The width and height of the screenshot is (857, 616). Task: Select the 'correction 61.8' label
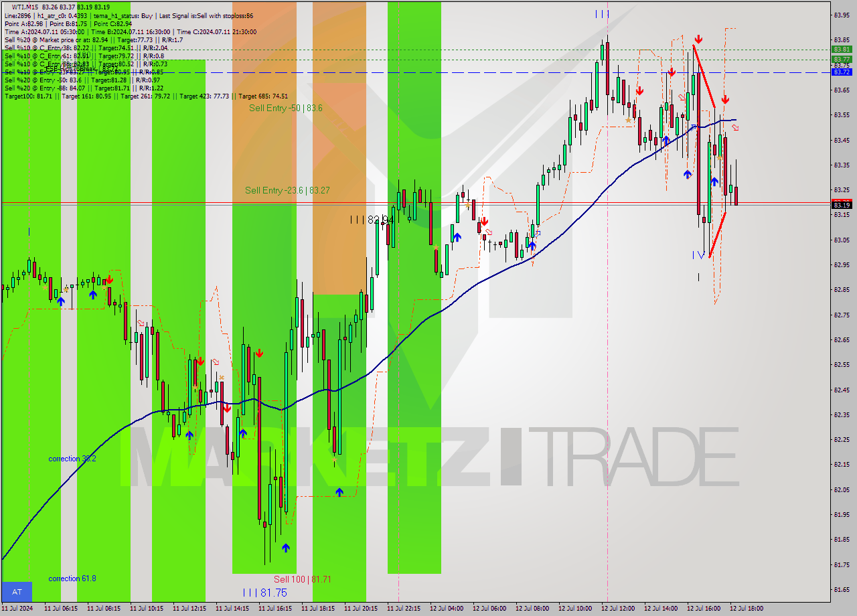72,579
